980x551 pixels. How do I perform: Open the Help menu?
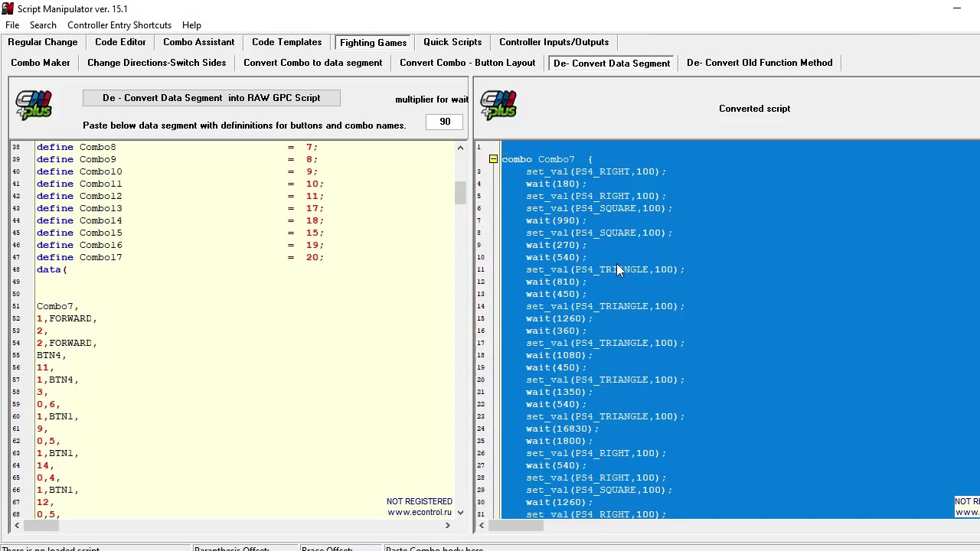pos(191,25)
